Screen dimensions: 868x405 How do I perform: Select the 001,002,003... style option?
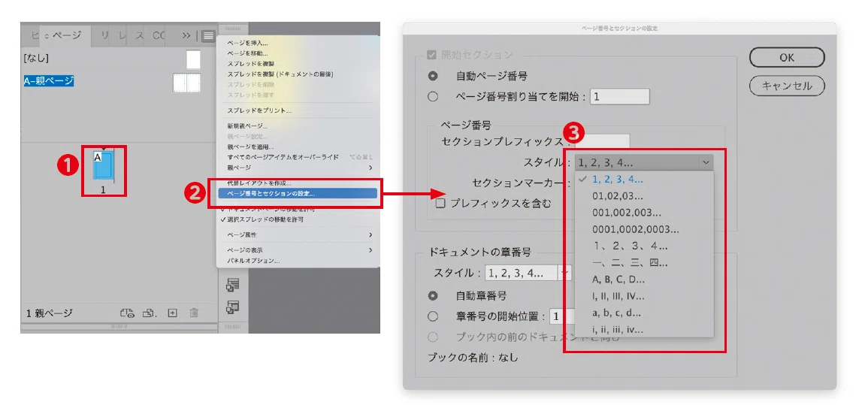[x=645, y=213]
